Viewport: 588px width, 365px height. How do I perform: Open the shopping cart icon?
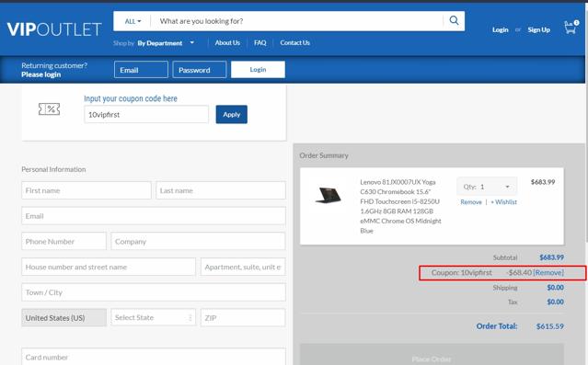click(x=571, y=28)
